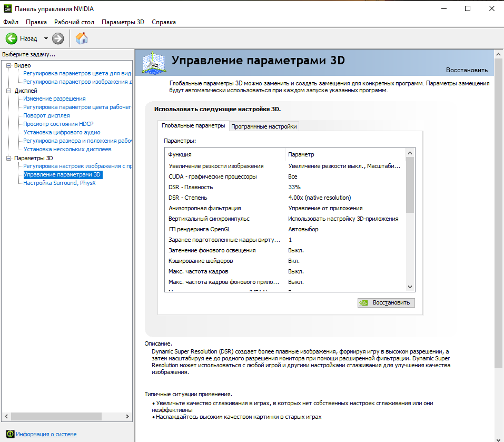Select Кэширование шейдеров row

(285, 261)
